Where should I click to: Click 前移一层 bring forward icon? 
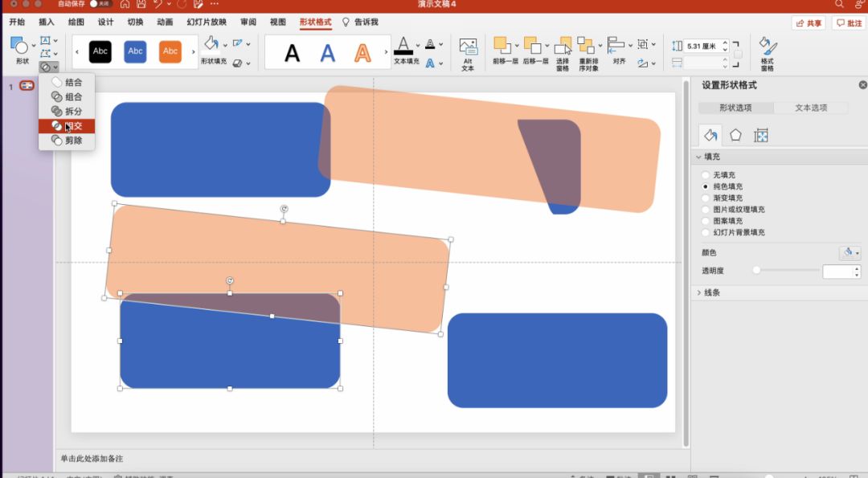502,45
